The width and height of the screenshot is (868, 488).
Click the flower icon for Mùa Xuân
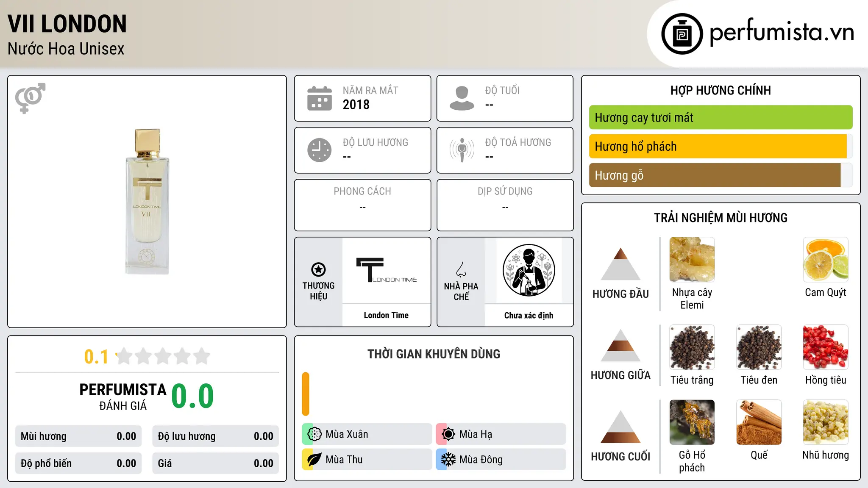314,434
